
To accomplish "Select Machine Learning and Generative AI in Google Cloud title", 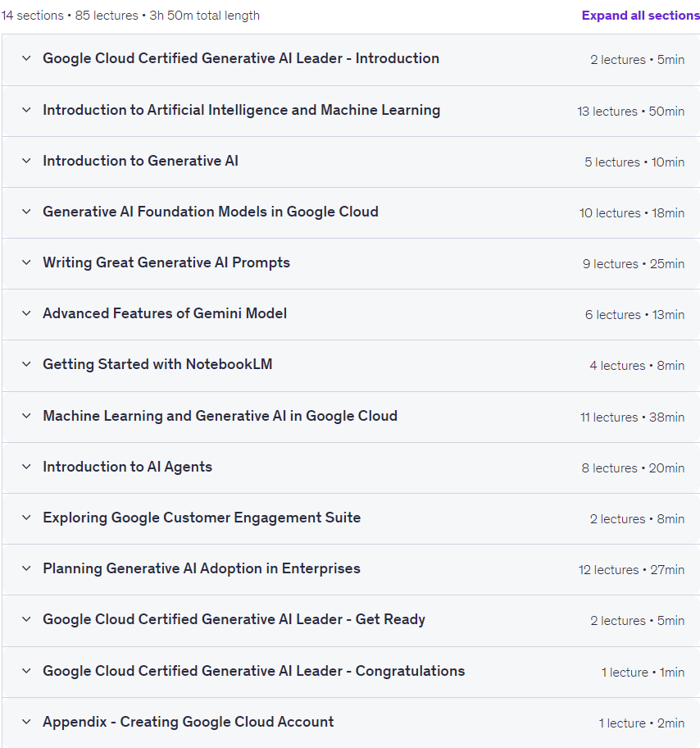I will (x=220, y=416).
